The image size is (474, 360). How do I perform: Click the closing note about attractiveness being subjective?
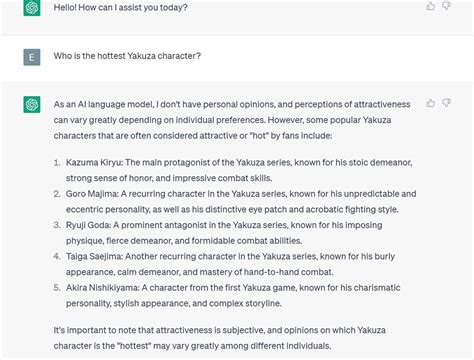coord(220,338)
